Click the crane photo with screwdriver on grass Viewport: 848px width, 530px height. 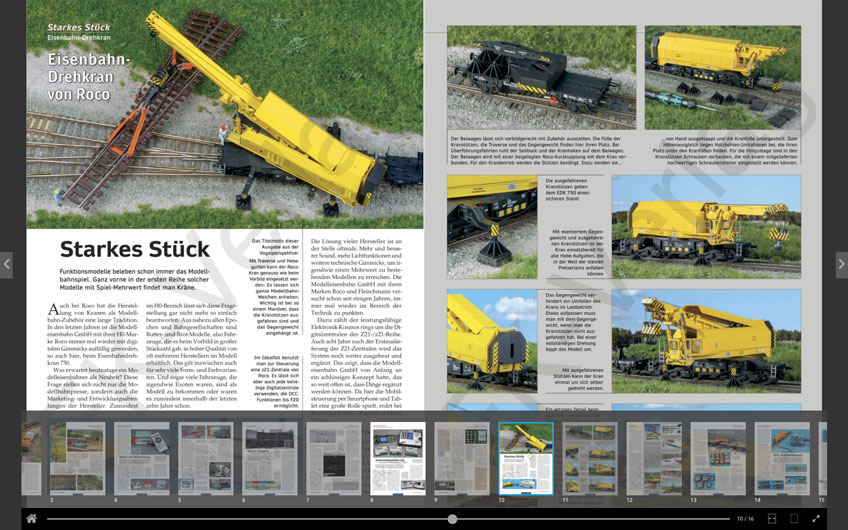(723, 77)
